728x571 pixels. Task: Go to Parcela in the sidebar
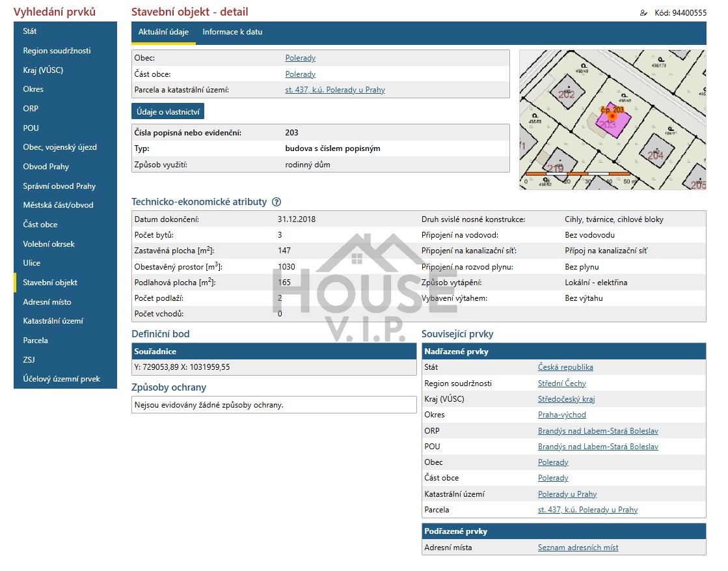click(x=35, y=341)
